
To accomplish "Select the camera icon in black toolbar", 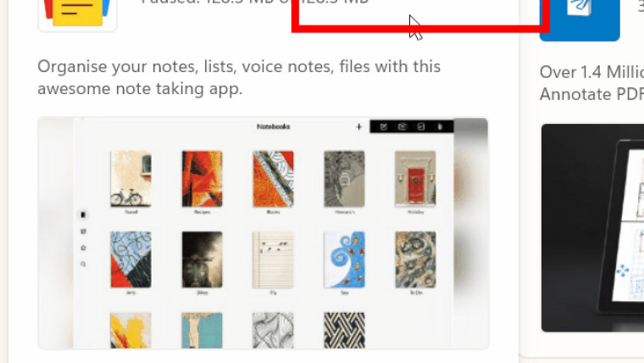I will pyautogui.click(x=402, y=126).
